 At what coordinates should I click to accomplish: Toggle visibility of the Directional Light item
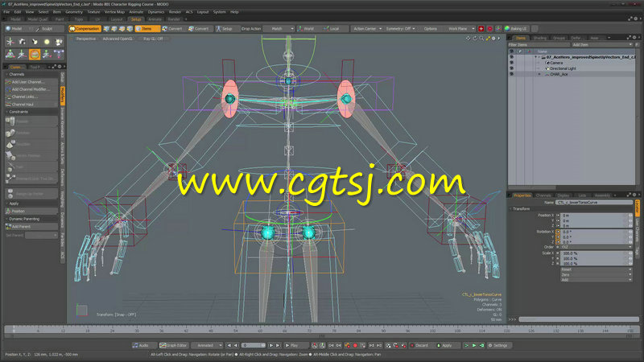tap(511, 68)
